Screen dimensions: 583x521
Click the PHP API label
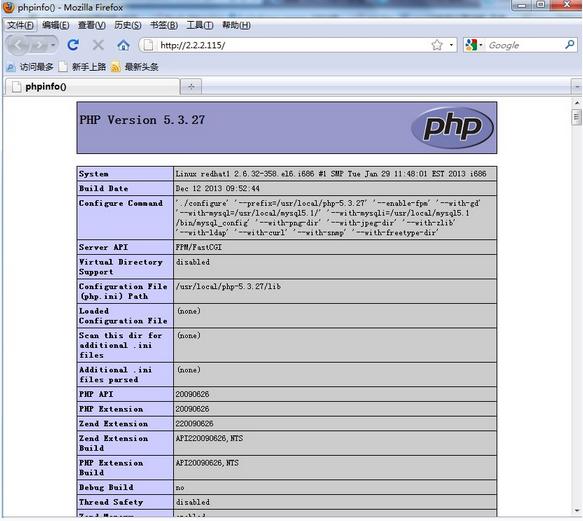click(96, 394)
